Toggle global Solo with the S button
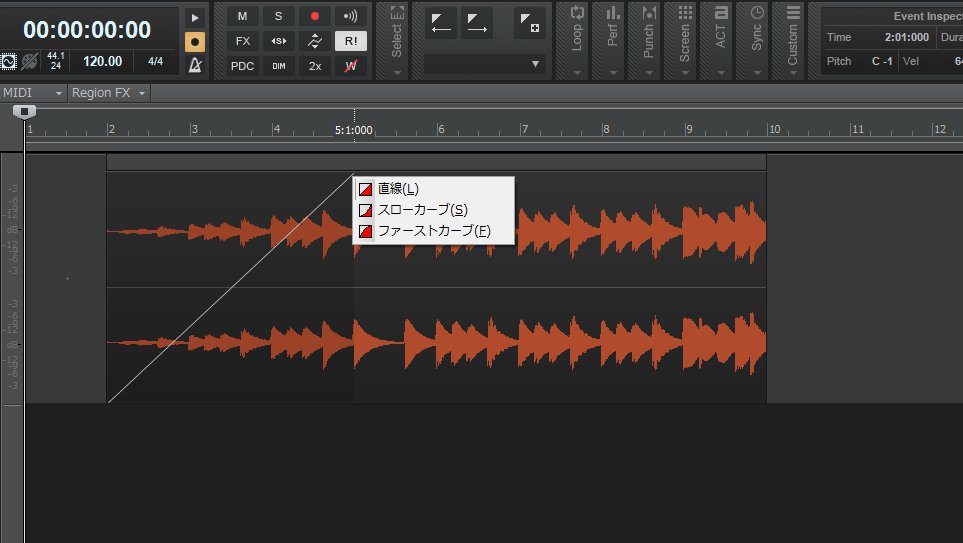 click(x=278, y=17)
